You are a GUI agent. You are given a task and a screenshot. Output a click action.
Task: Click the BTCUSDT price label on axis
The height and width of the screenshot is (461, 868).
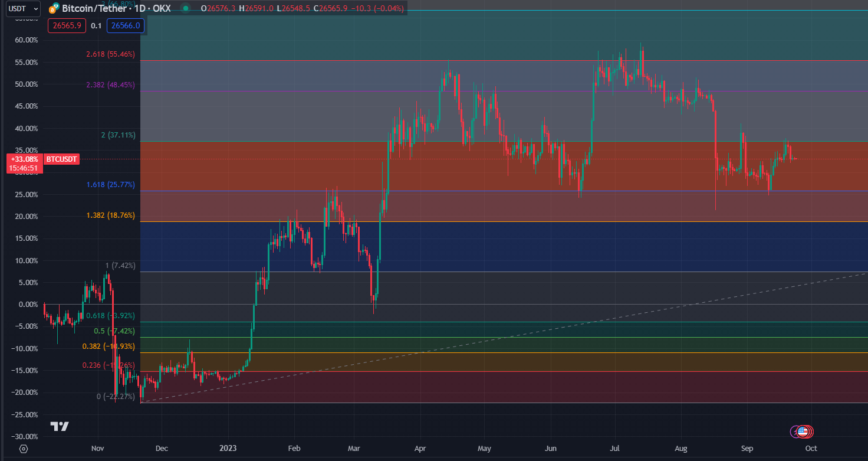tap(62, 159)
